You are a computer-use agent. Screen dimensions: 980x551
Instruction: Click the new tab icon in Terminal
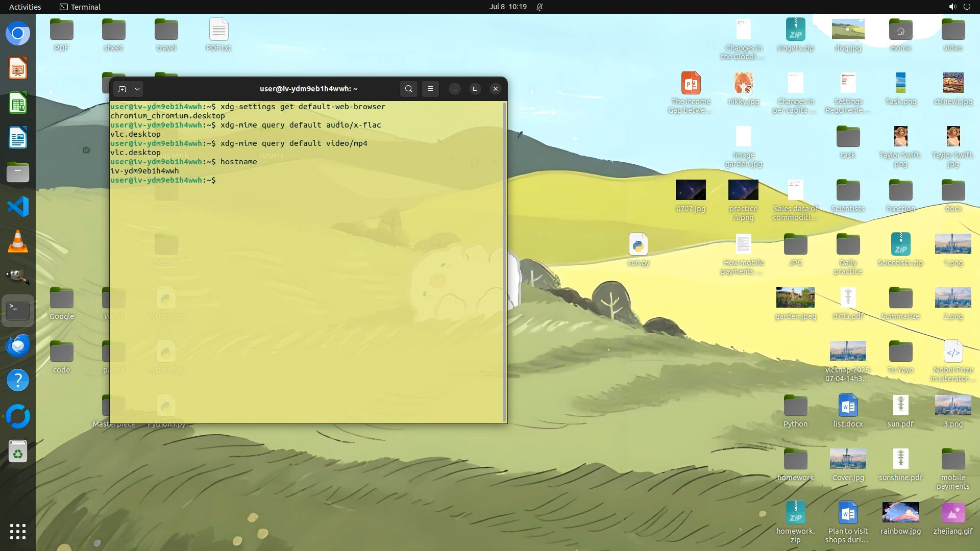pyautogui.click(x=122, y=89)
